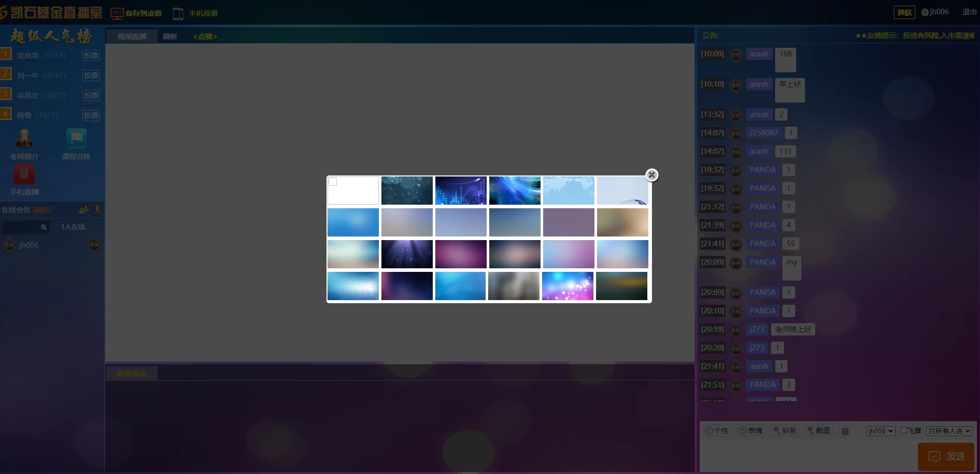Click the 保存到桌面 HOT monitor icon
Screen dimensions: 980x474
coord(117,14)
